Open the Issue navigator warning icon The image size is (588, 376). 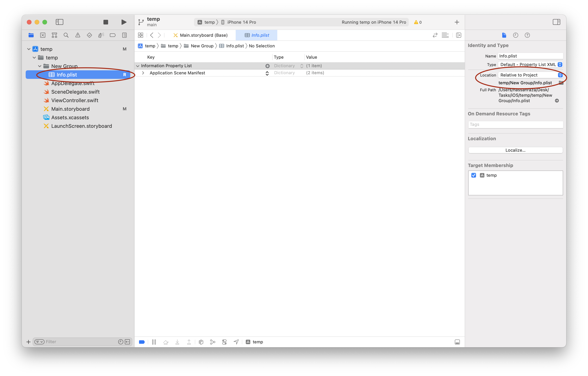click(x=78, y=35)
